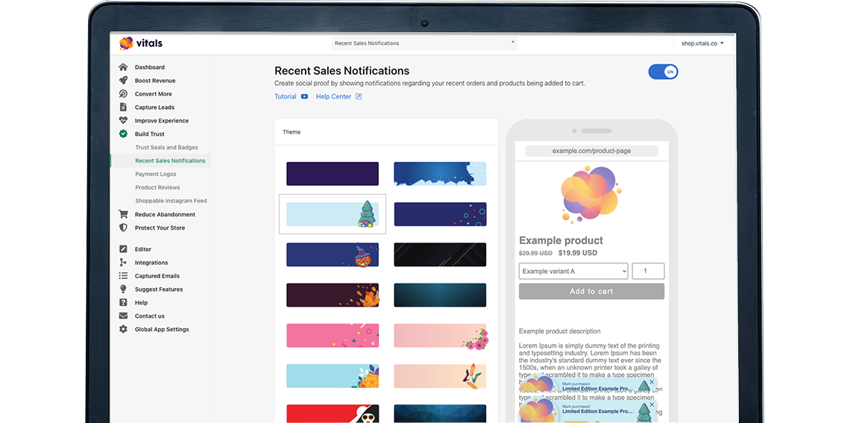Open the Recent Sales Notifications app dropdown
Image resolution: width=868 pixels, height=423 pixels.
(x=424, y=43)
